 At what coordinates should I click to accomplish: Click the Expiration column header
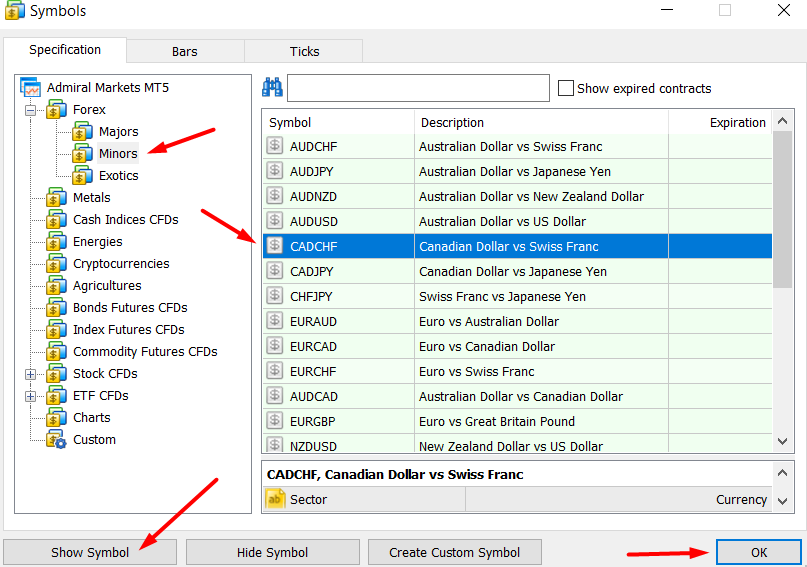[720, 122]
